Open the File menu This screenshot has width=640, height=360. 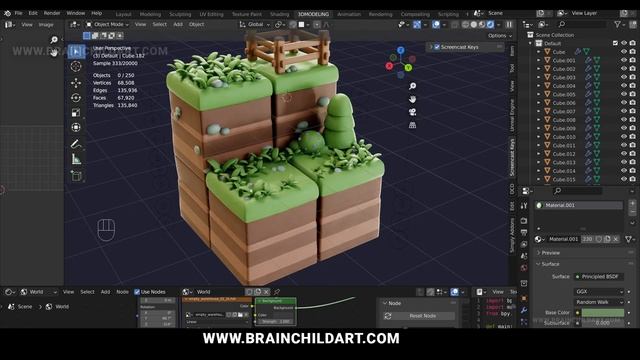pos(18,13)
